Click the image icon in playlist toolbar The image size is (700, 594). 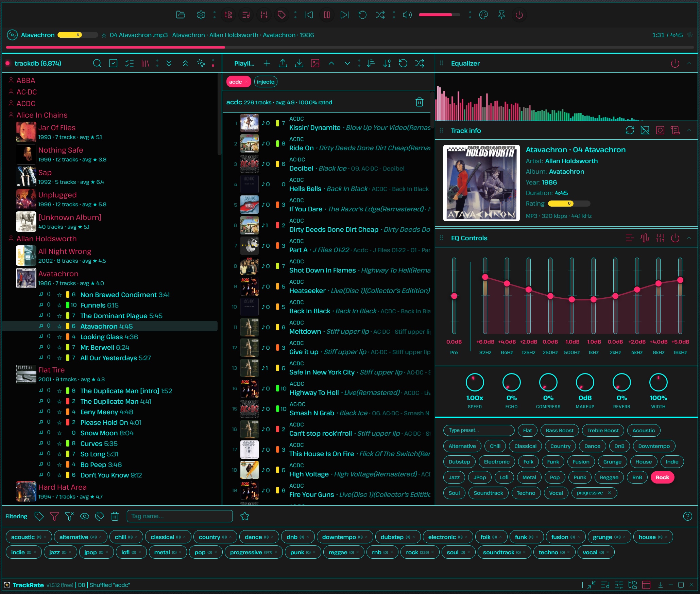(315, 63)
